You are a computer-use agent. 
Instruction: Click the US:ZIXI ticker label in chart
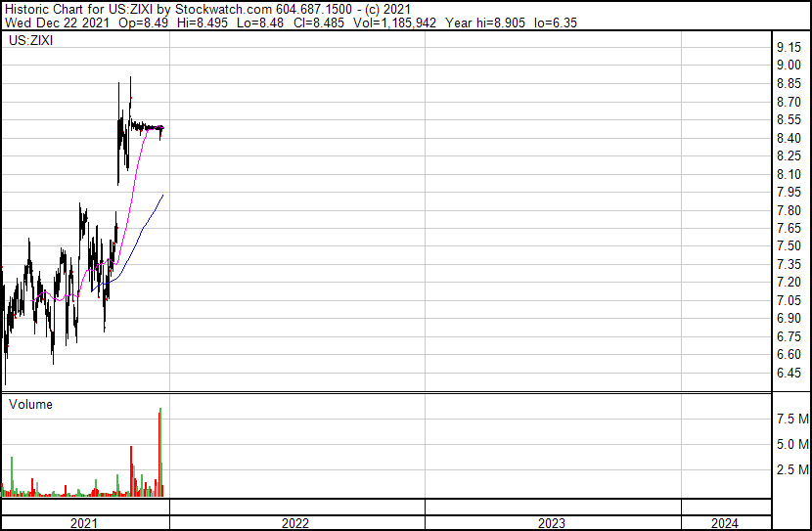point(33,40)
